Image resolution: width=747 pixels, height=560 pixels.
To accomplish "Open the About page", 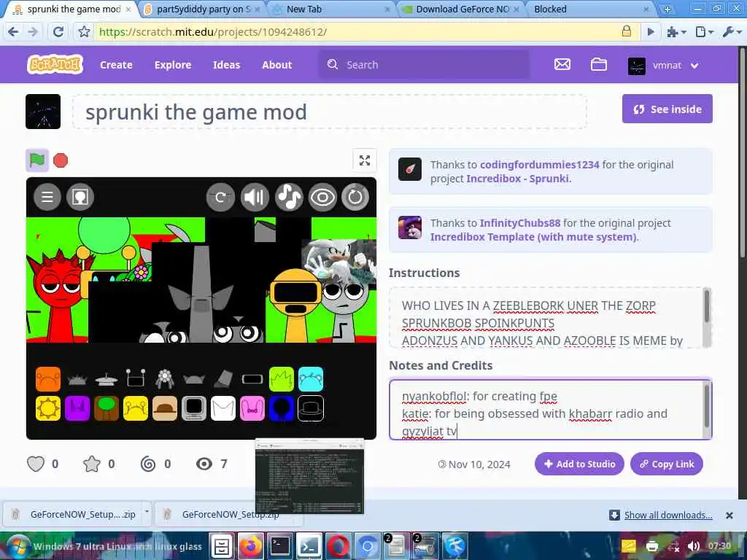I will point(276,65).
